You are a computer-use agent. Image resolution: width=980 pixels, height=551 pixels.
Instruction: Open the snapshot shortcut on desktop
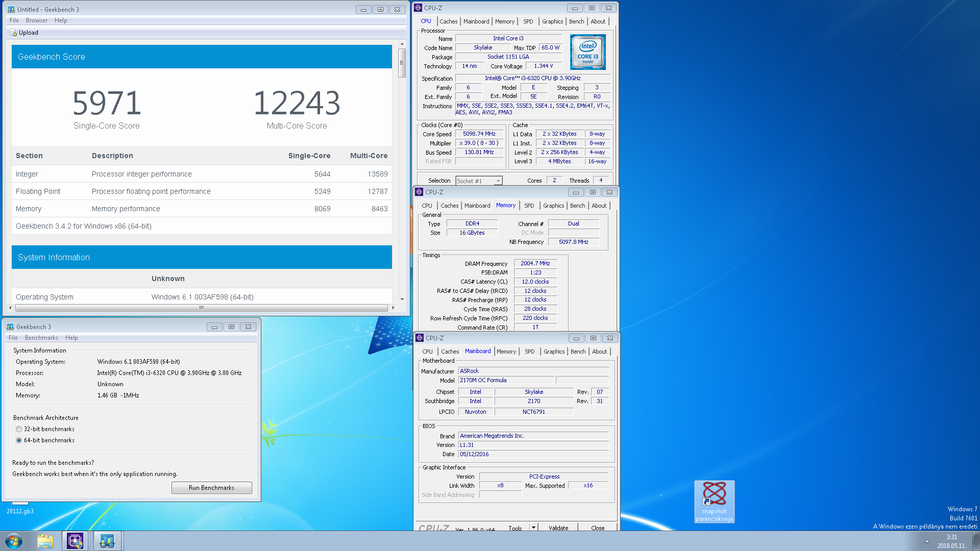(714, 502)
